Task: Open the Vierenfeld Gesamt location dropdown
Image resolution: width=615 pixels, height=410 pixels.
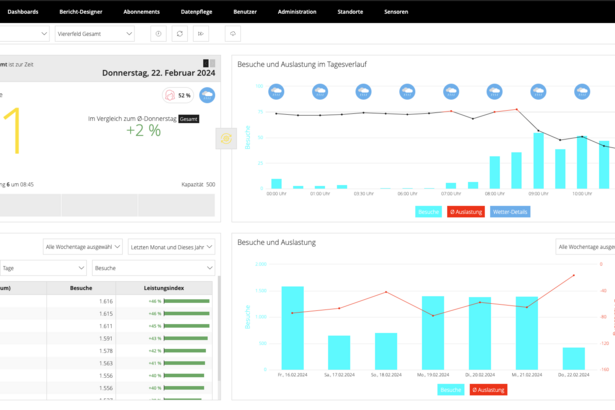Action: click(95, 34)
